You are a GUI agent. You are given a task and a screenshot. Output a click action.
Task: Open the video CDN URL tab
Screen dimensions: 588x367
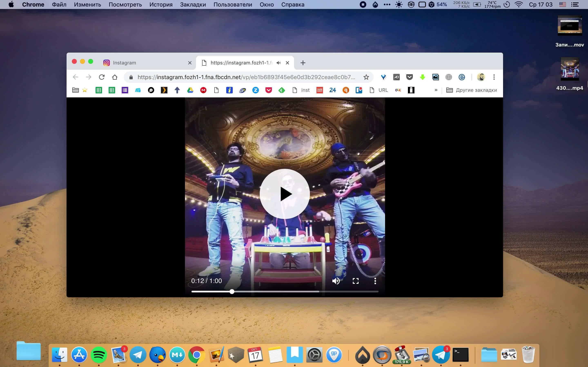point(241,63)
